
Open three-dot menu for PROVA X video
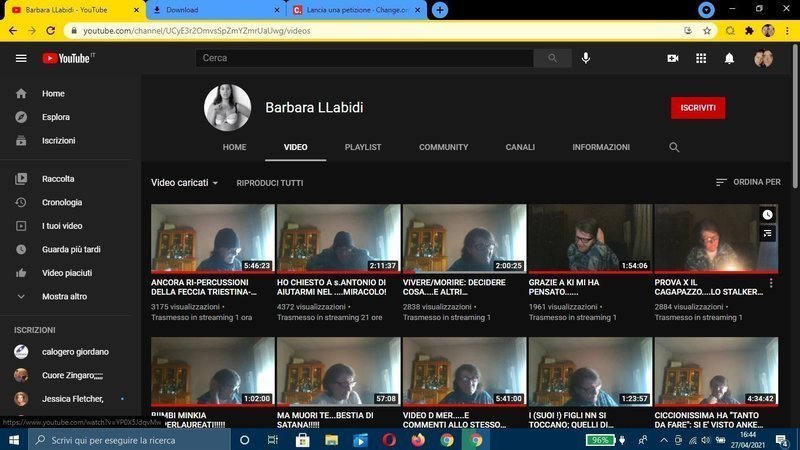[x=770, y=284]
